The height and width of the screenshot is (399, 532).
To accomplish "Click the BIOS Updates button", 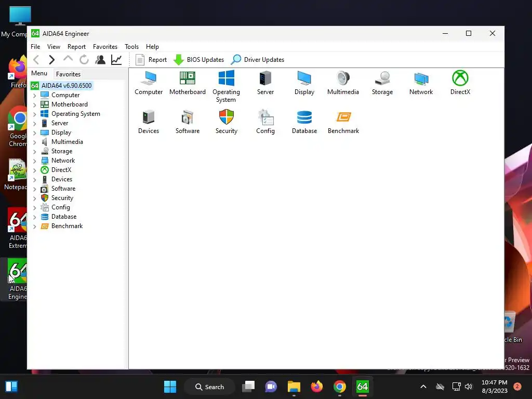I will (x=199, y=60).
